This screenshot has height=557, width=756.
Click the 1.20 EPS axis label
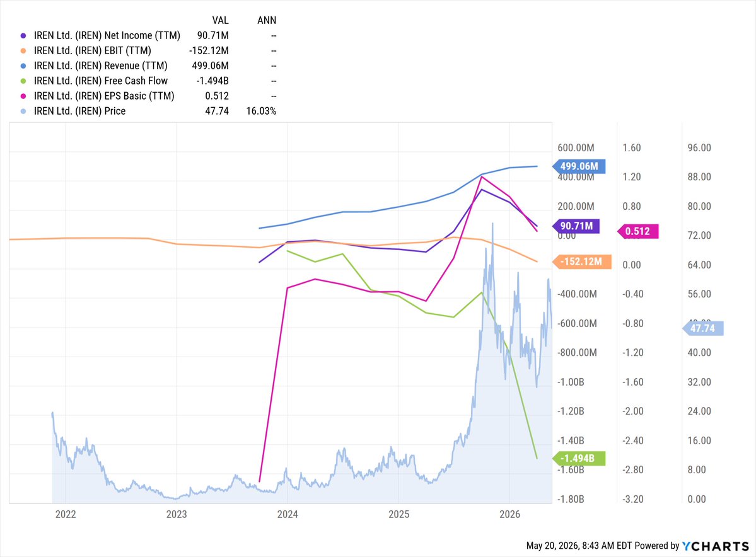[x=632, y=177]
